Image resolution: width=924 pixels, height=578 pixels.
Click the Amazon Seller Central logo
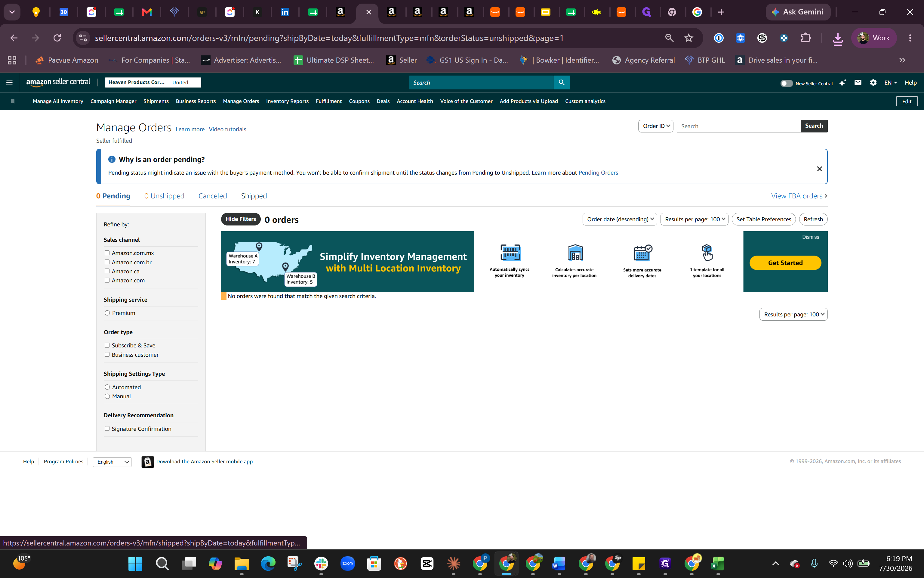tap(58, 82)
